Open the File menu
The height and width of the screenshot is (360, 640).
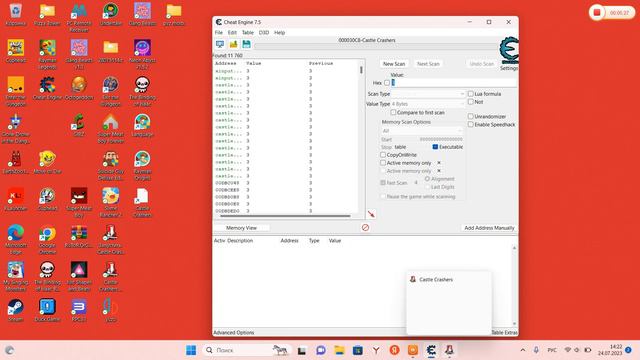point(219,33)
